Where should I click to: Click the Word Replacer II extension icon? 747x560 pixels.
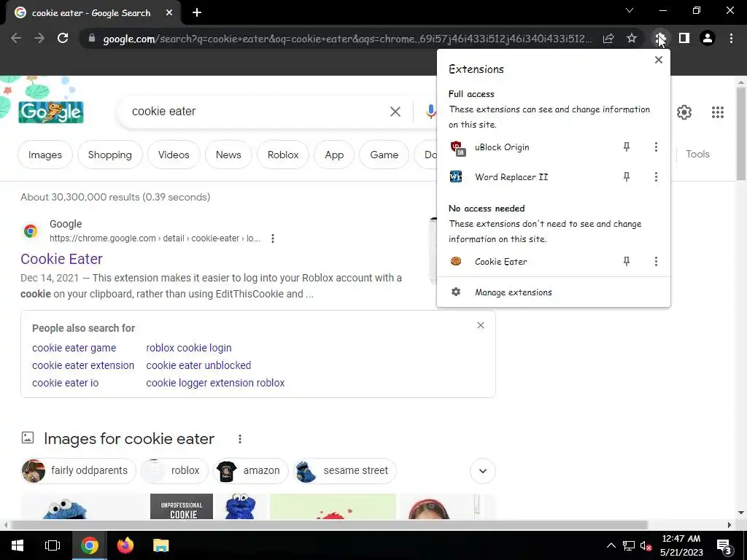click(x=456, y=176)
